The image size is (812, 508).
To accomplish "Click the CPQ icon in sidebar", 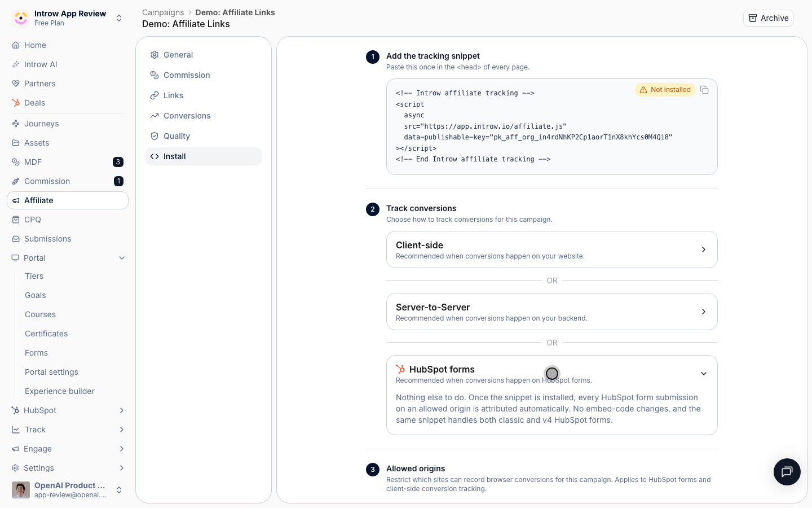I will [16, 220].
